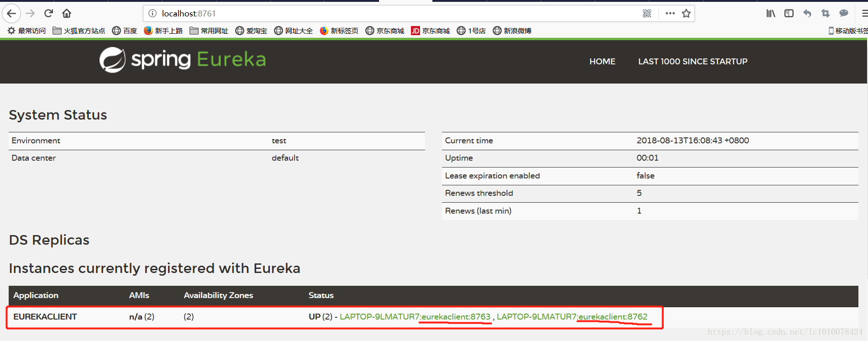Open the 百度 bookmark
Viewport: 868px width, 341px height.
(125, 31)
